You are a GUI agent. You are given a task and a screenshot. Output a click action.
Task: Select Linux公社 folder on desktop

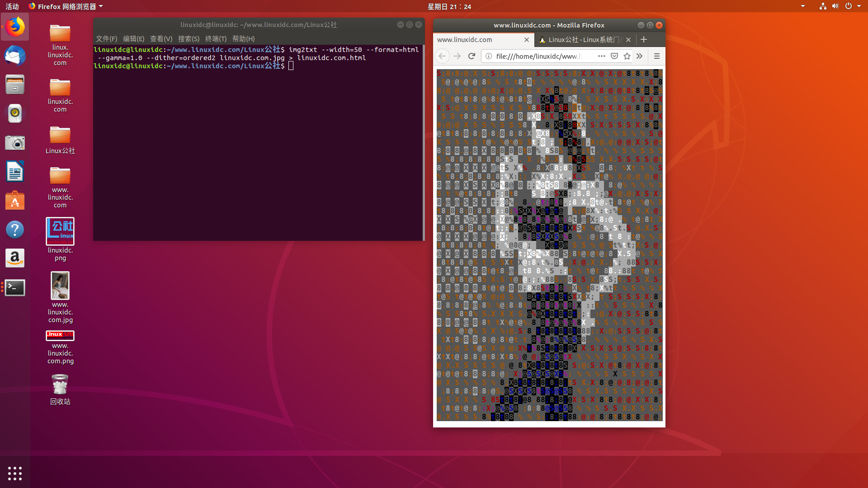[x=60, y=140]
